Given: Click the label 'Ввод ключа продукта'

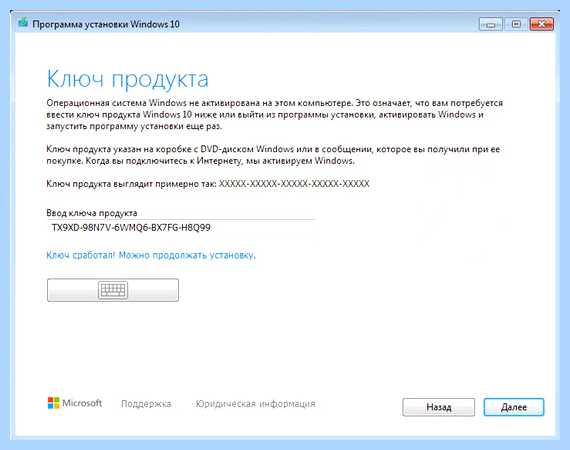Looking at the screenshot, I should click(92, 213).
